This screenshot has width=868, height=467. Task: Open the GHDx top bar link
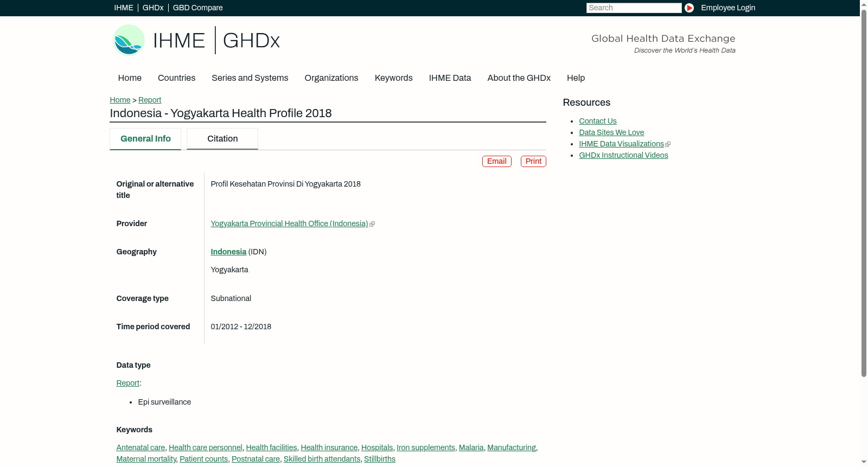(153, 8)
